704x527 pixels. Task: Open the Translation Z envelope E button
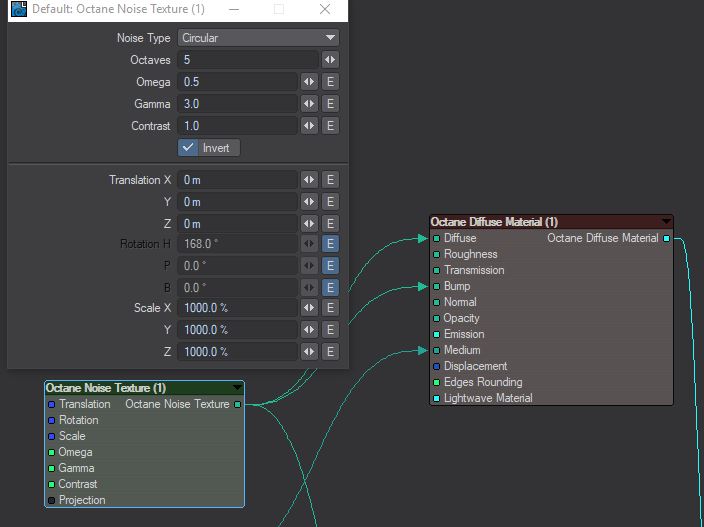click(x=330, y=224)
